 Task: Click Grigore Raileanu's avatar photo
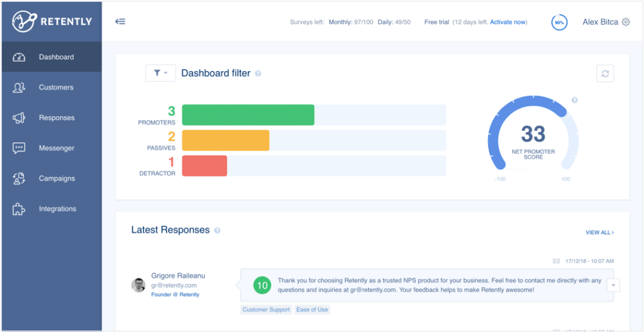tap(138, 285)
